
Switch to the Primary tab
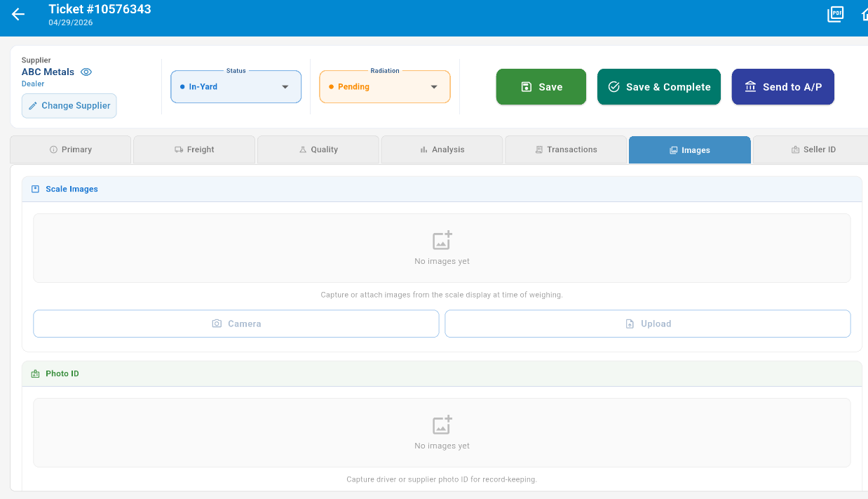click(x=71, y=149)
